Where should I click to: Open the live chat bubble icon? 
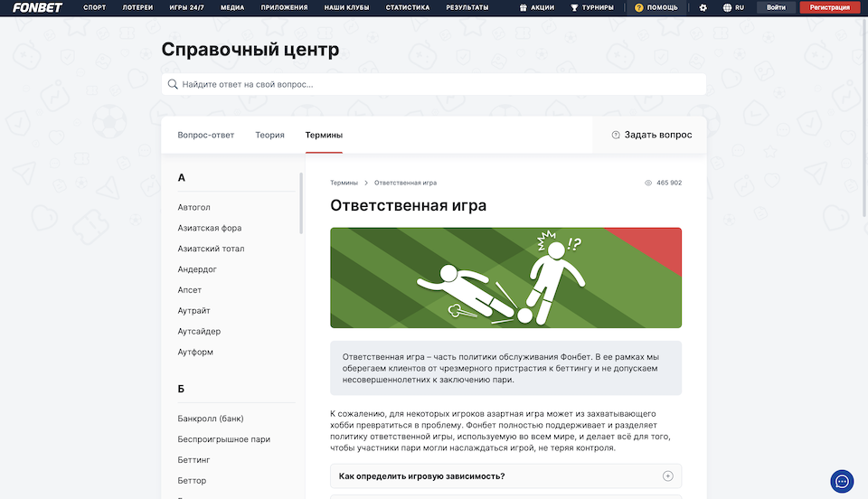842,481
